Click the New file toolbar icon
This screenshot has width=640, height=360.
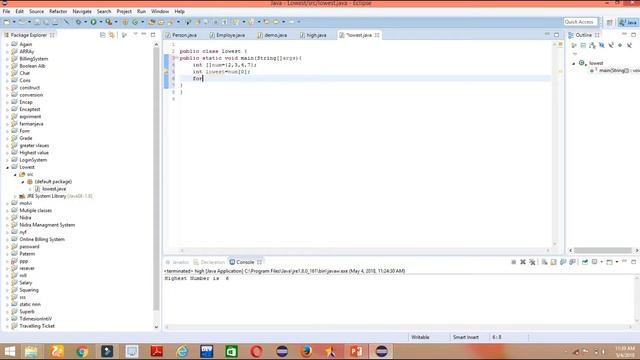7,22
